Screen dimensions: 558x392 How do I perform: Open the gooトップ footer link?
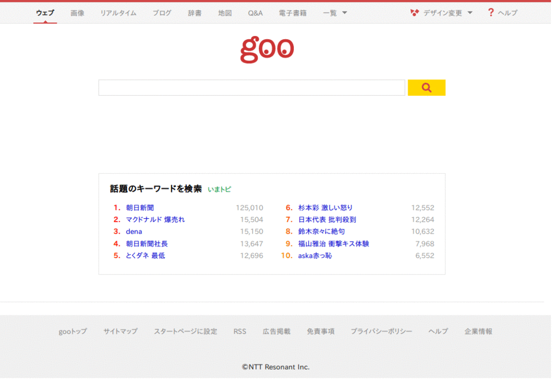pyautogui.click(x=72, y=332)
